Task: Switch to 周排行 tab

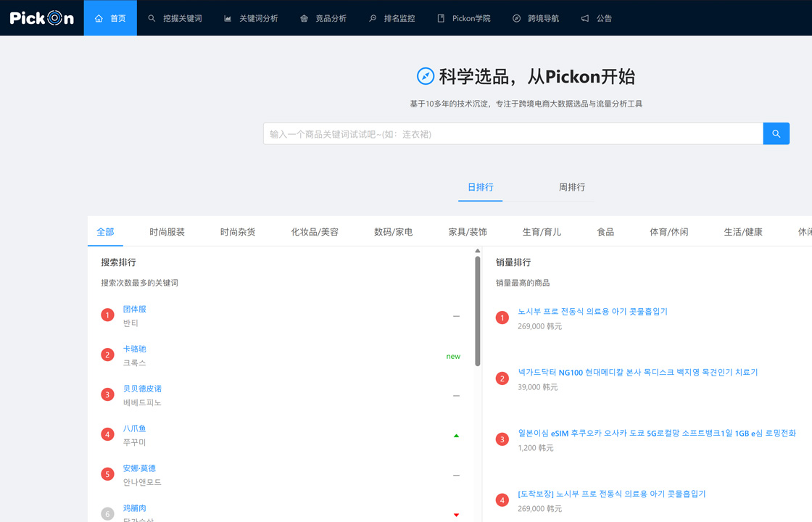Action: coord(572,188)
